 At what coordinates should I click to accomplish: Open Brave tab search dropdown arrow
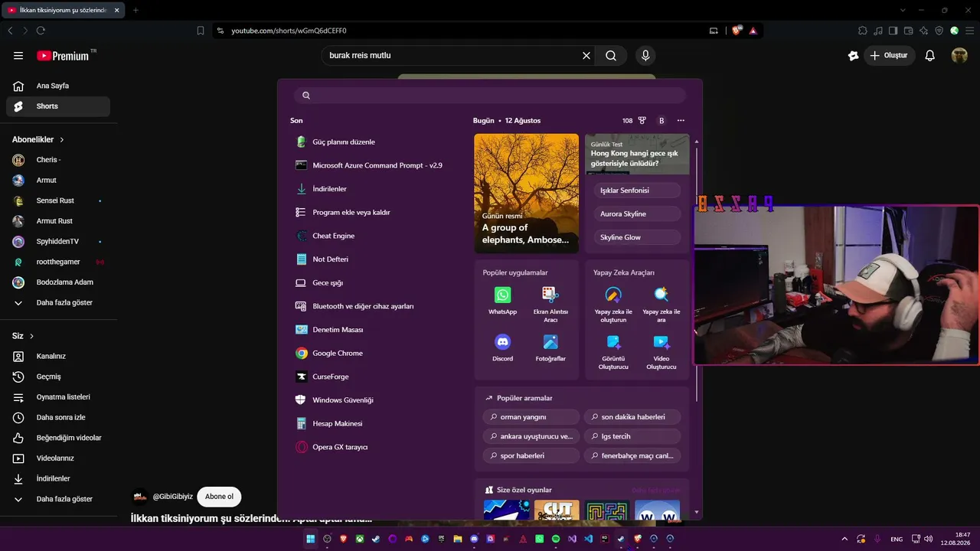click(903, 10)
